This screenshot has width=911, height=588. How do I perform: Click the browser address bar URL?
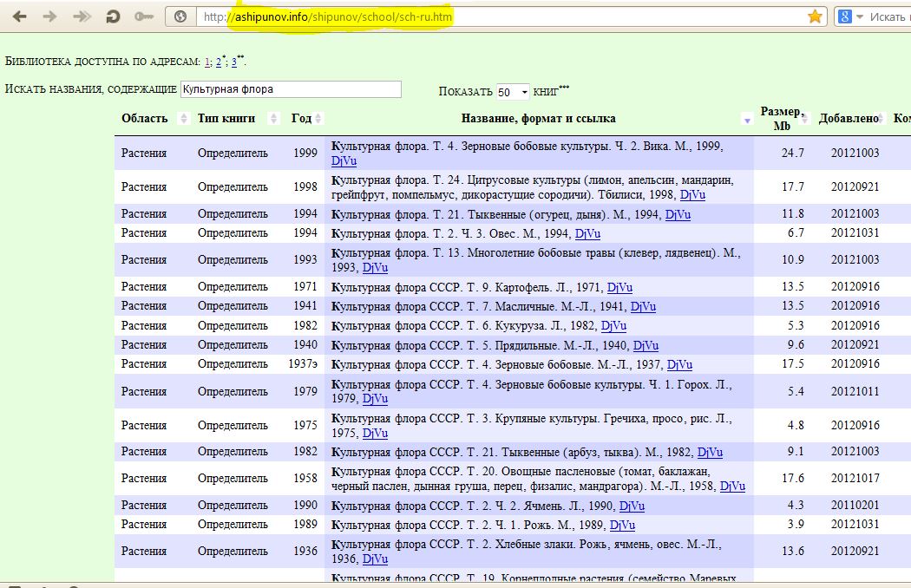[x=338, y=16]
